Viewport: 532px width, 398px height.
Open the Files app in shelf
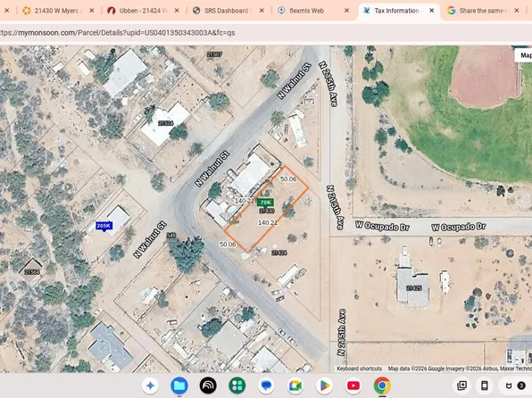(179, 386)
